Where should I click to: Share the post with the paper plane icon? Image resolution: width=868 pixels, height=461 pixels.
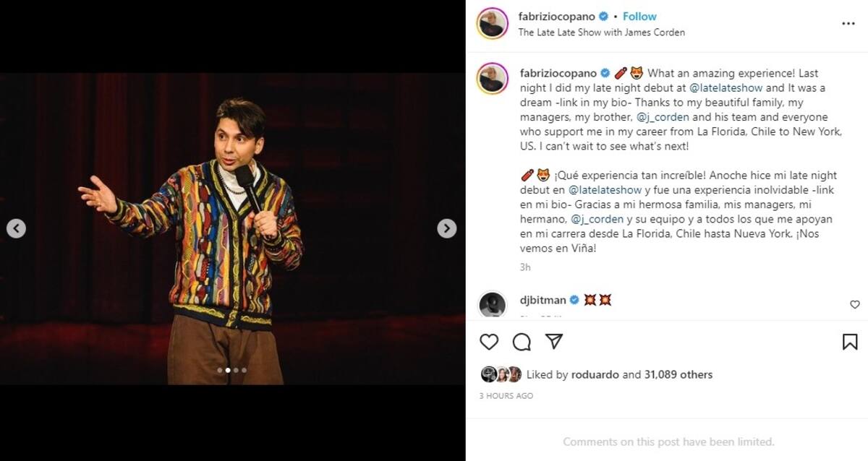coord(553,342)
